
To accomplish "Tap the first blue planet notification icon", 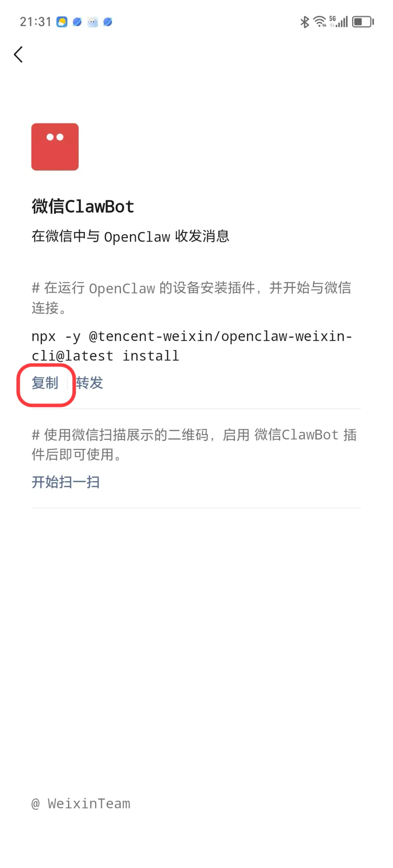I will [x=77, y=22].
